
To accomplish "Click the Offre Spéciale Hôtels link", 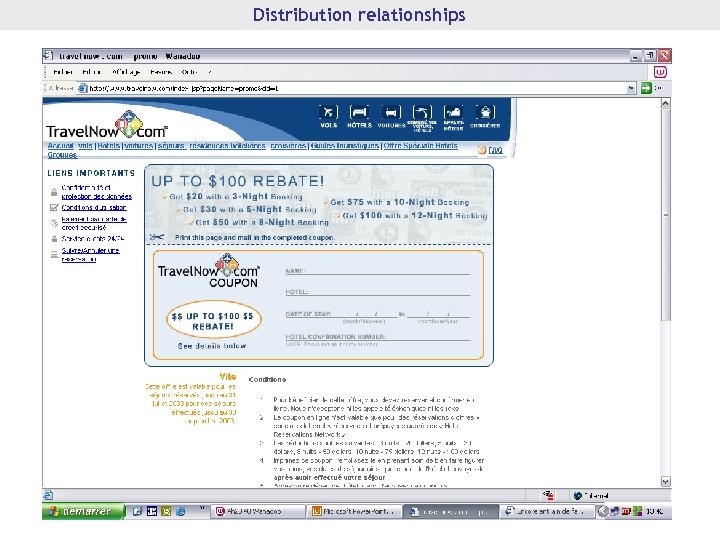I will click(x=421, y=146).
